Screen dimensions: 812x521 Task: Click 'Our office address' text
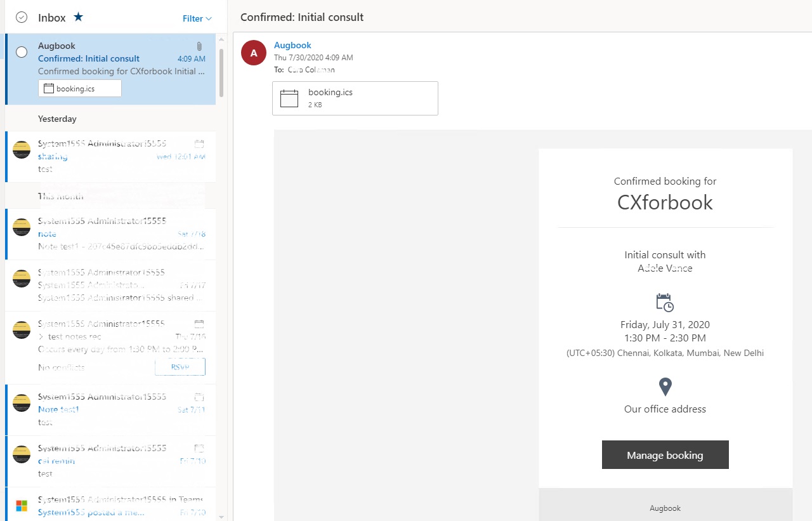pos(665,409)
